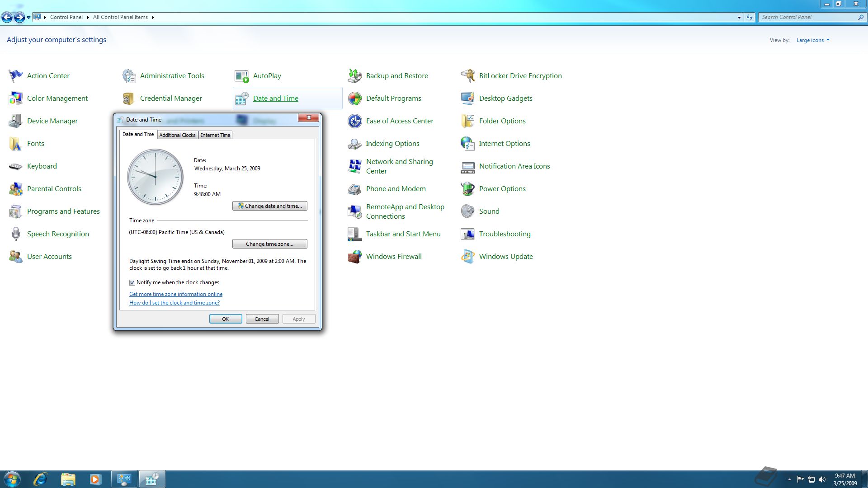Open the Programs and Features icon
This screenshot has height=488, width=868.
click(x=15, y=211)
